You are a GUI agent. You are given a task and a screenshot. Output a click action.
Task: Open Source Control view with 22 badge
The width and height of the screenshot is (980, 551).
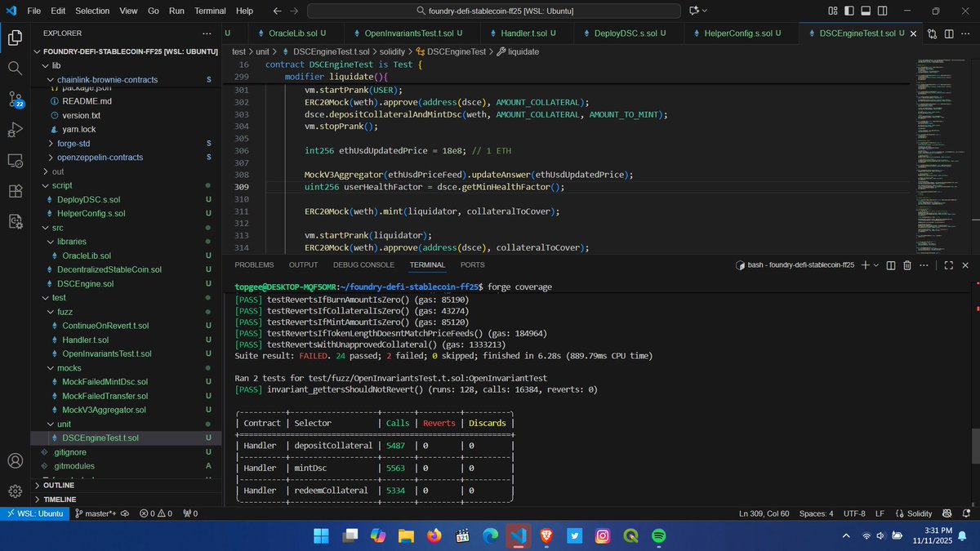(x=15, y=100)
